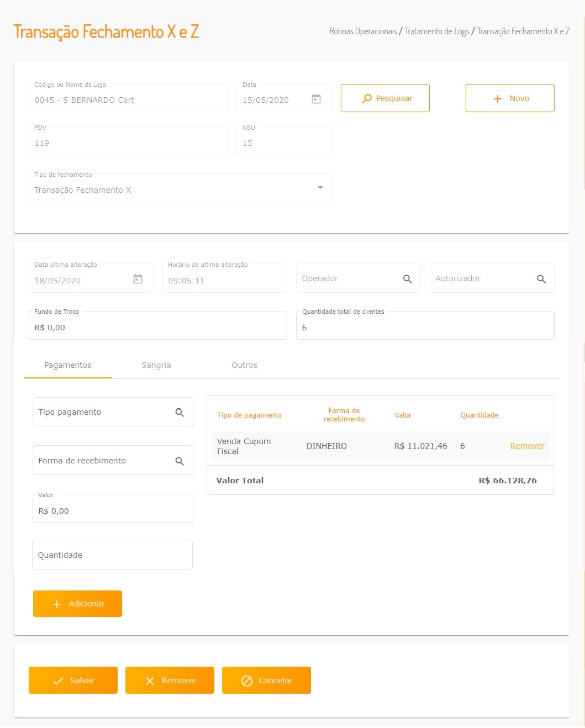Click the Novo button
Screen dimensions: 585x728
(x=510, y=98)
